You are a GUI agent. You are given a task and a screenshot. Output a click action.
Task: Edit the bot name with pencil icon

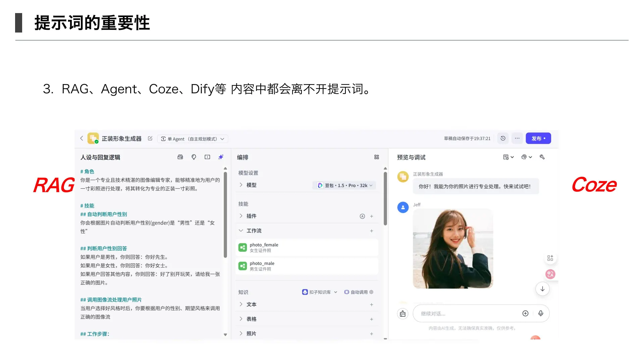pos(150,138)
